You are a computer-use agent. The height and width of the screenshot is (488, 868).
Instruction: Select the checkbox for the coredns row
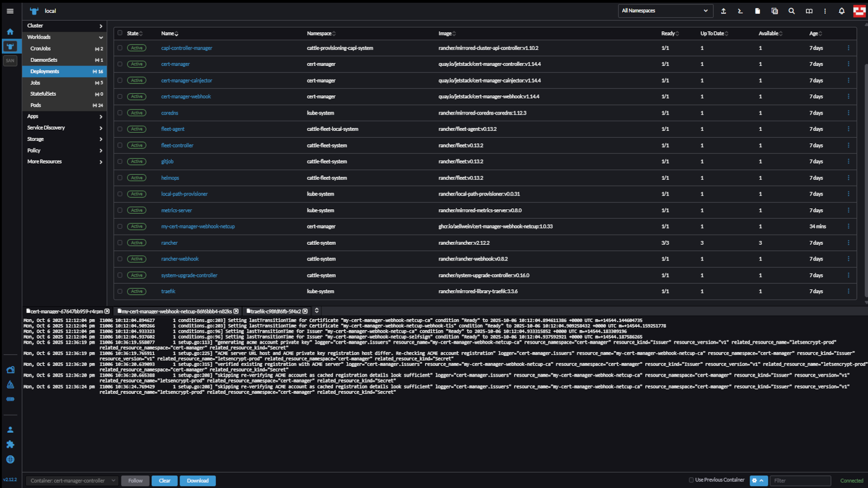(120, 113)
